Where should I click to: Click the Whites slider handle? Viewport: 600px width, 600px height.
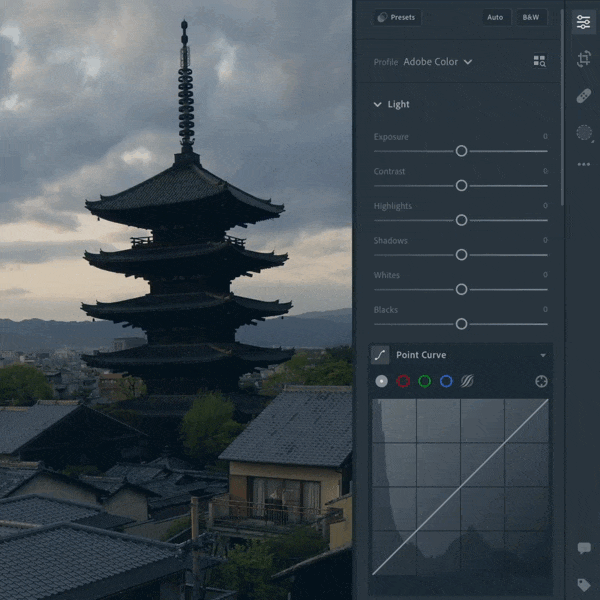pyautogui.click(x=461, y=289)
